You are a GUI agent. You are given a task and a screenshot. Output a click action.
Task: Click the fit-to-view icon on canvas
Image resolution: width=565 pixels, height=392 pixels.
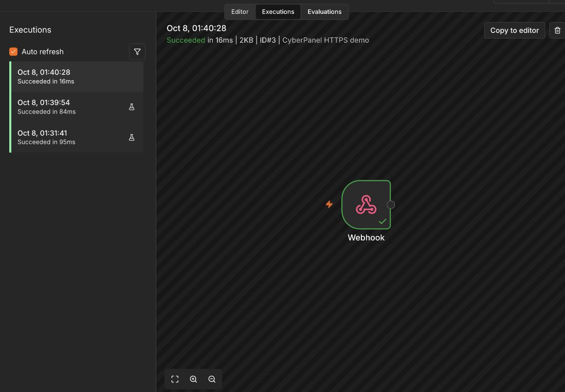coord(175,379)
